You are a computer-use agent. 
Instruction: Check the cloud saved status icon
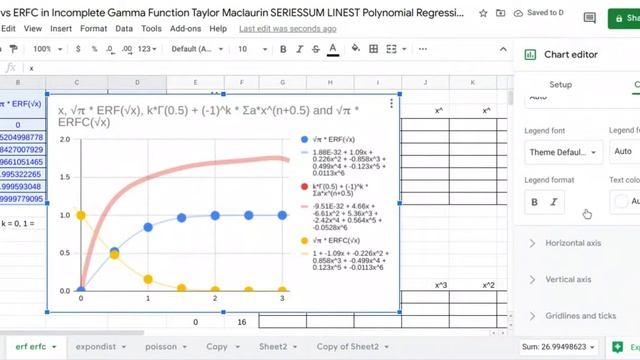518,13
